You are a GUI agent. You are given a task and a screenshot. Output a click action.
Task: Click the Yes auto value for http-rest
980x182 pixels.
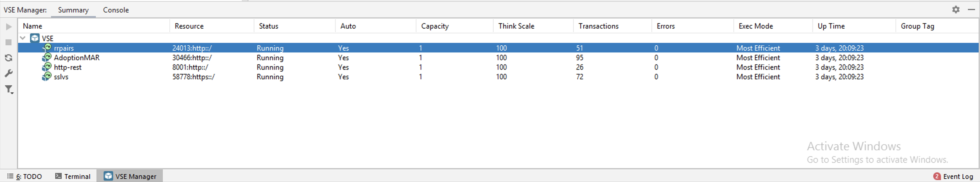(343, 67)
